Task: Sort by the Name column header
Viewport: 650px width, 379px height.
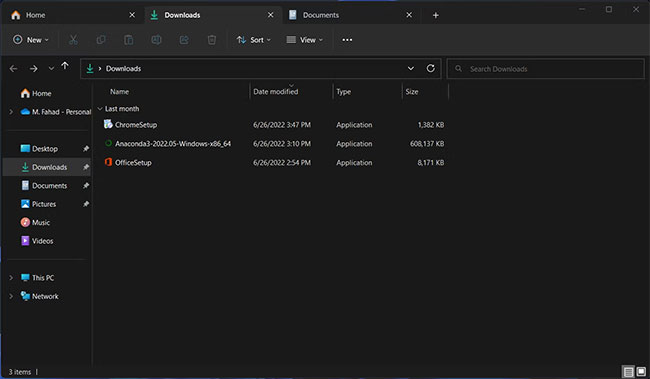Action: coord(119,92)
